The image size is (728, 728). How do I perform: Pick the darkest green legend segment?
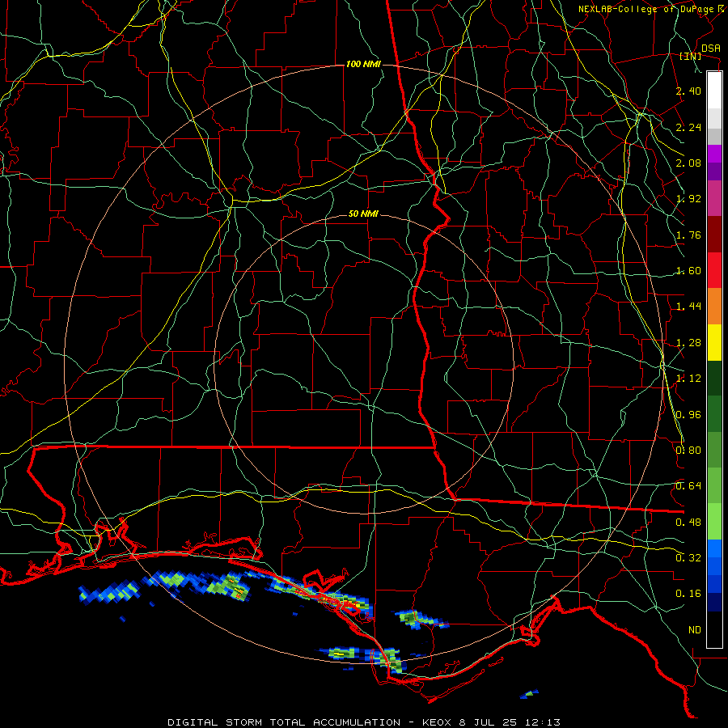tap(714, 378)
